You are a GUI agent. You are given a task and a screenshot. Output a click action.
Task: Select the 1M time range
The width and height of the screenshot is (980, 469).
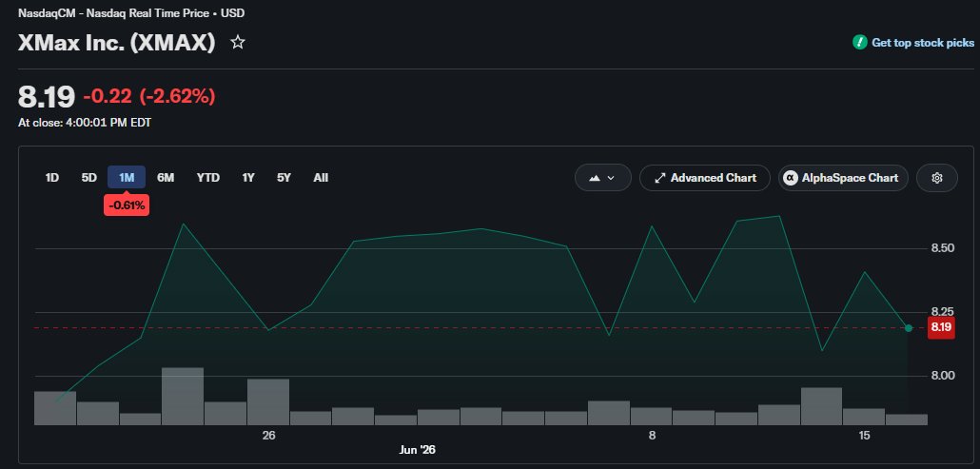(x=127, y=177)
